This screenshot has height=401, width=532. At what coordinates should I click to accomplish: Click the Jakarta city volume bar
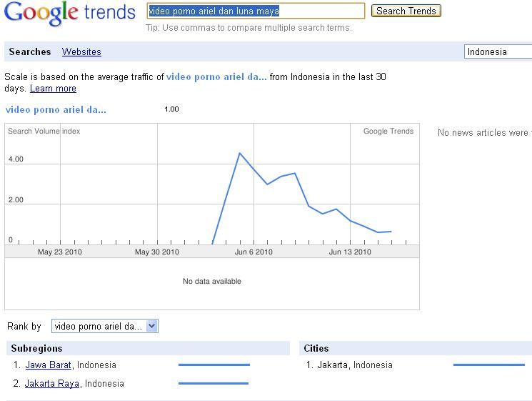click(489, 365)
